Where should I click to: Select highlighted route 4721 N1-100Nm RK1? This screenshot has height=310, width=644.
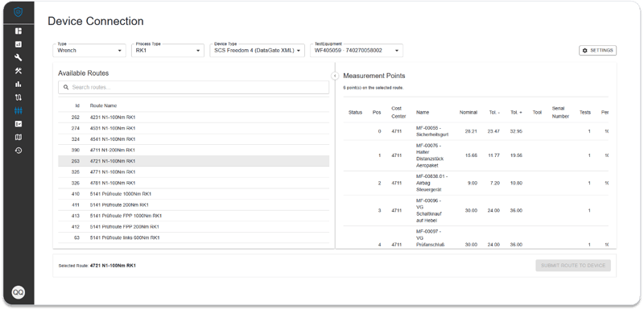[193, 161]
